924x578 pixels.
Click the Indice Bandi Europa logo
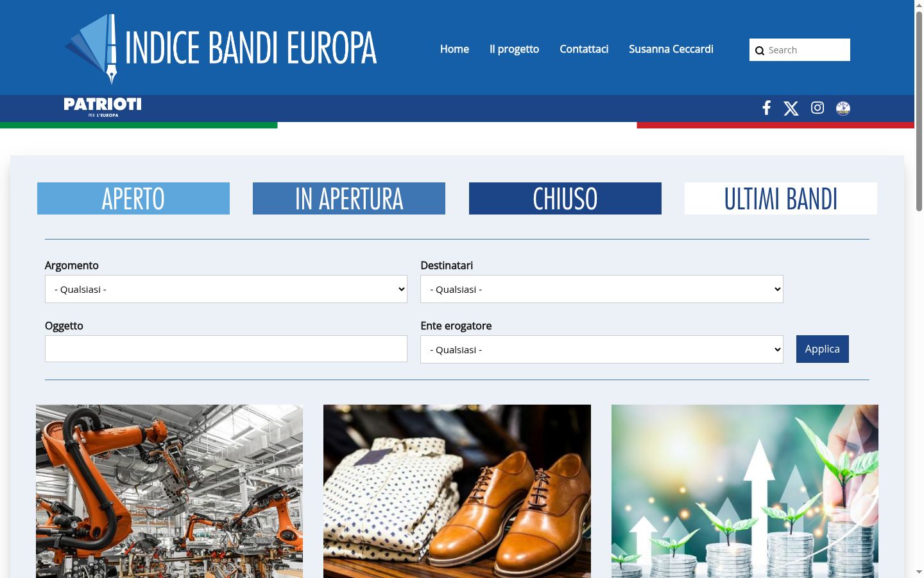click(221, 49)
